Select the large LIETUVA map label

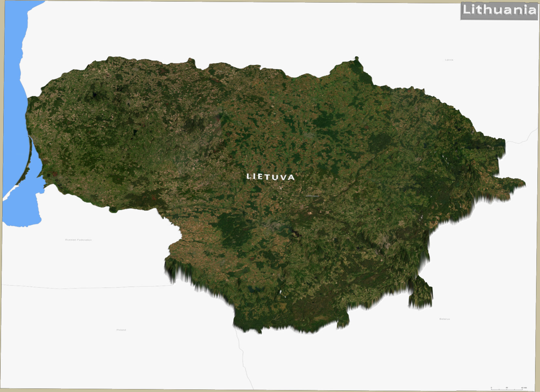click(271, 177)
